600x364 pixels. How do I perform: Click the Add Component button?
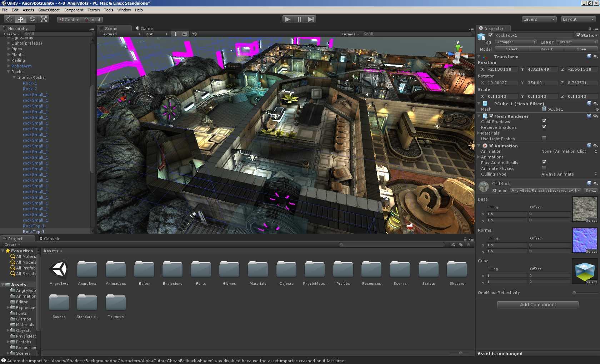tap(538, 305)
